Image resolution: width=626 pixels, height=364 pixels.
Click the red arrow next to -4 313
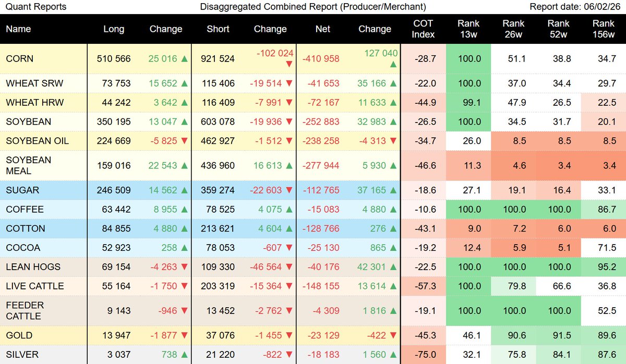[x=393, y=141]
